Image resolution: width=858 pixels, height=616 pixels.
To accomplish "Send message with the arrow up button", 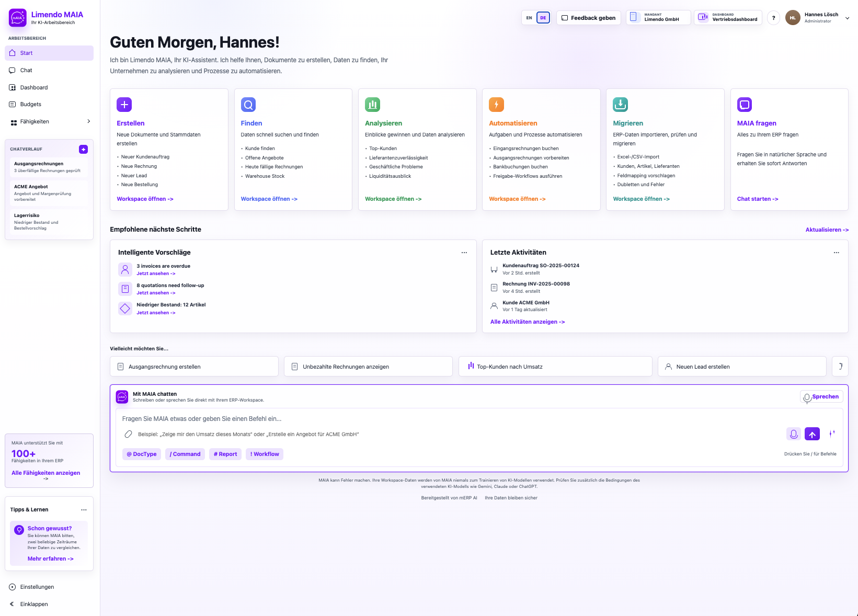I will coord(813,434).
